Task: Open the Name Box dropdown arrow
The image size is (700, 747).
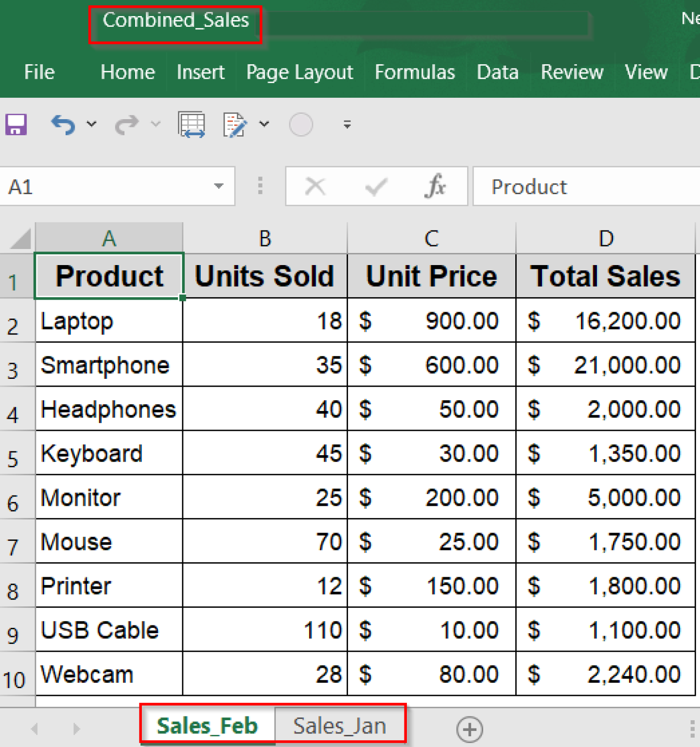Action: 218,186
